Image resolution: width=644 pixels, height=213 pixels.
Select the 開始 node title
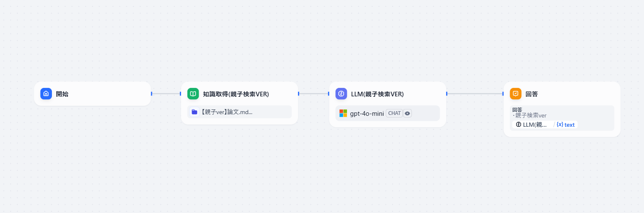[x=62, y=94]
